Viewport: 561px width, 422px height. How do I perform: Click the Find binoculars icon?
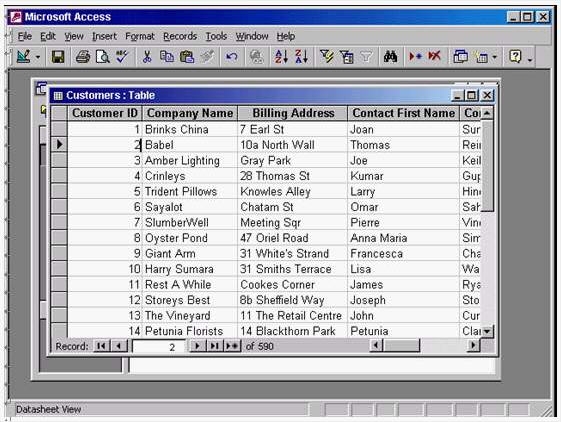390,57
